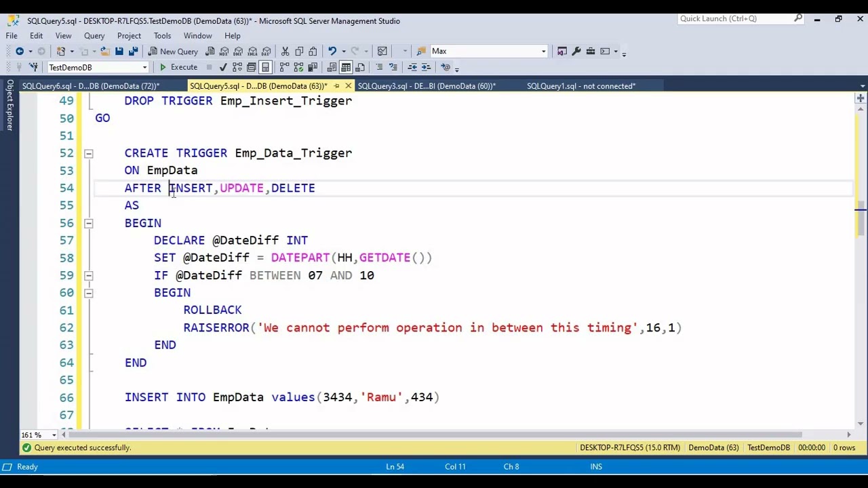The height and width of the screenshot is (488, 868).
Task: Switch output to Results to Grid
Action: point(346,67)
